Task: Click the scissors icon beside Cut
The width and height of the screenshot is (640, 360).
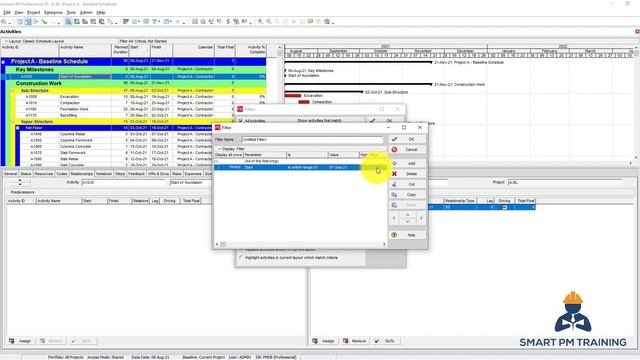Action: pyautogui.click(x=394, y=184)
